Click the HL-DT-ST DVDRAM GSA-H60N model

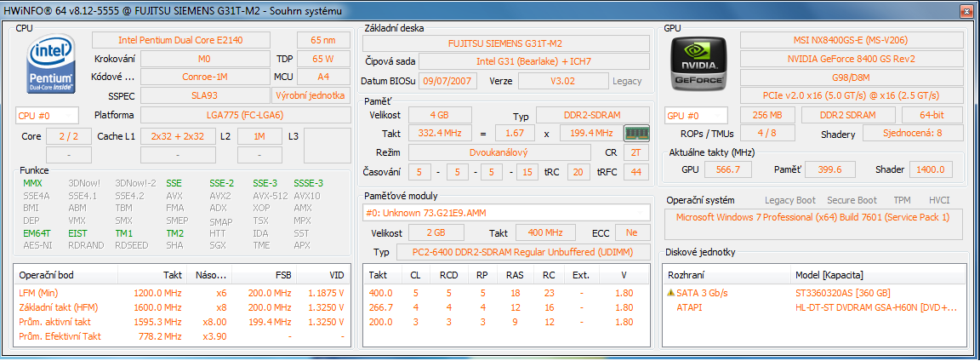tap(876, 307)
